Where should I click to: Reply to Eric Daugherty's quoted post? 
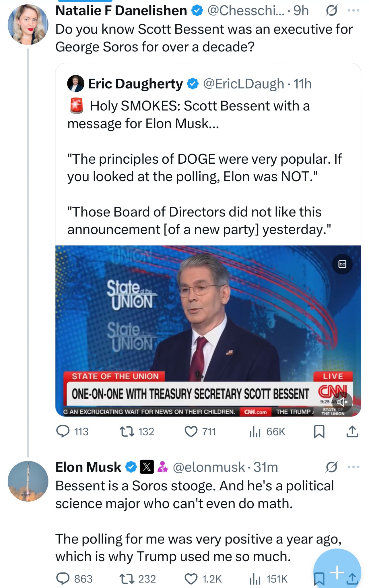(63, 432)
